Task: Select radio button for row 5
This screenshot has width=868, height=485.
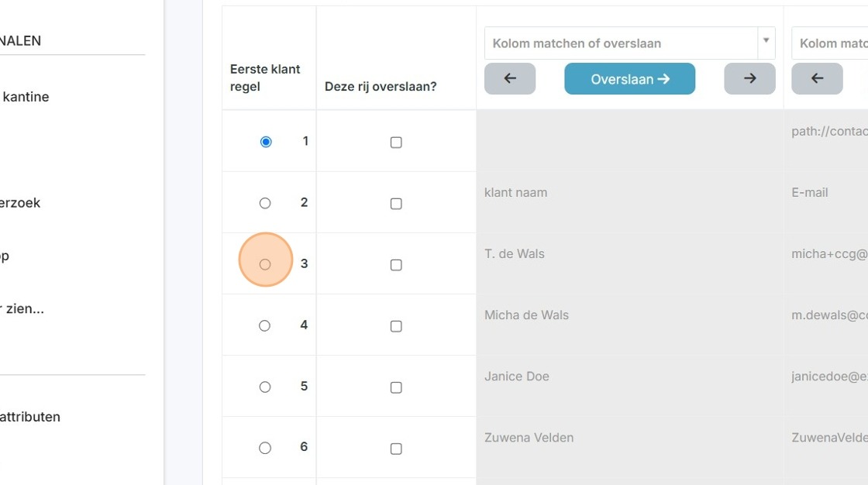Action: [265, 387]
